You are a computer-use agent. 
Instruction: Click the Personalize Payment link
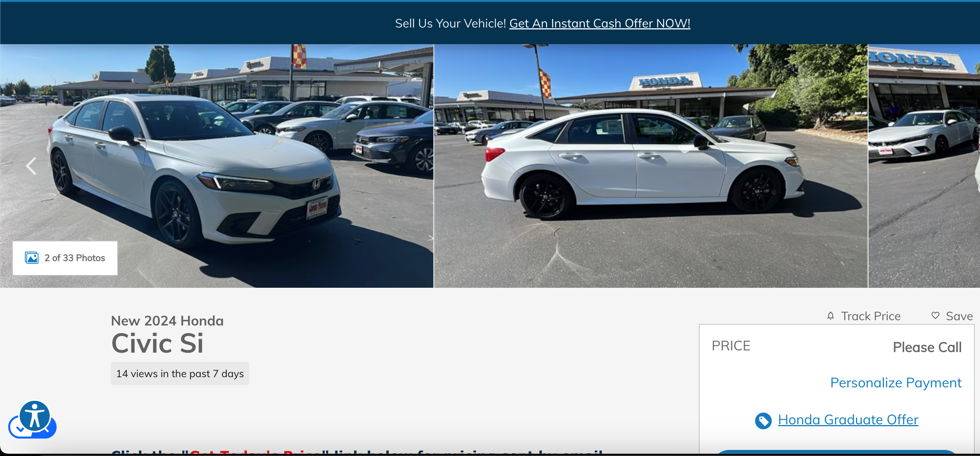[x=896, y=382]
